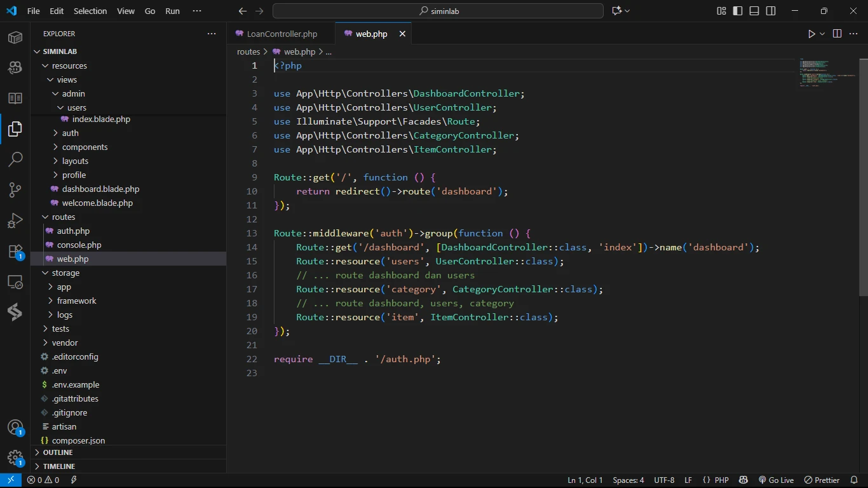The height and width of the screenshot is (488, 868).
Task: Toggle the bottom Panel layout button
Action: coord(754,11)
